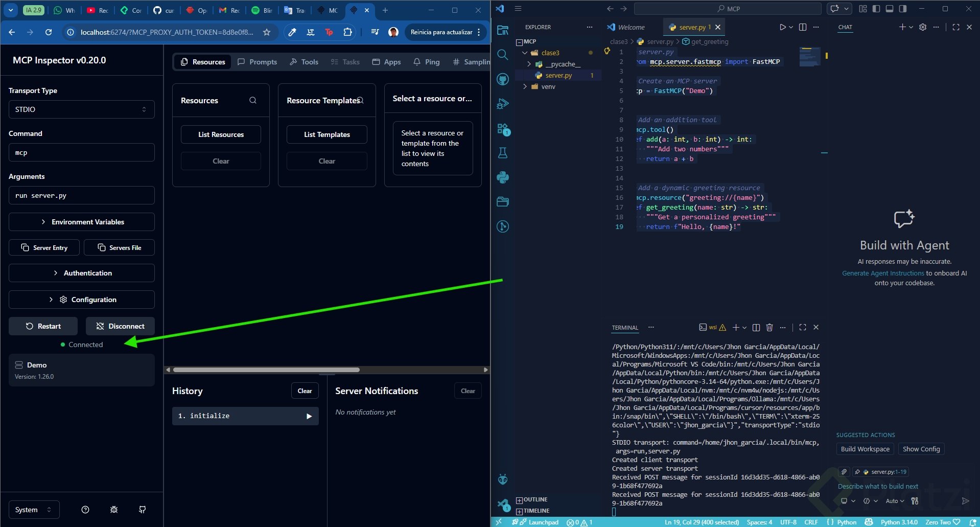Screen dimensions: 980x527
Task: Expand the Configuration section
Action: [x=82, y=300]
